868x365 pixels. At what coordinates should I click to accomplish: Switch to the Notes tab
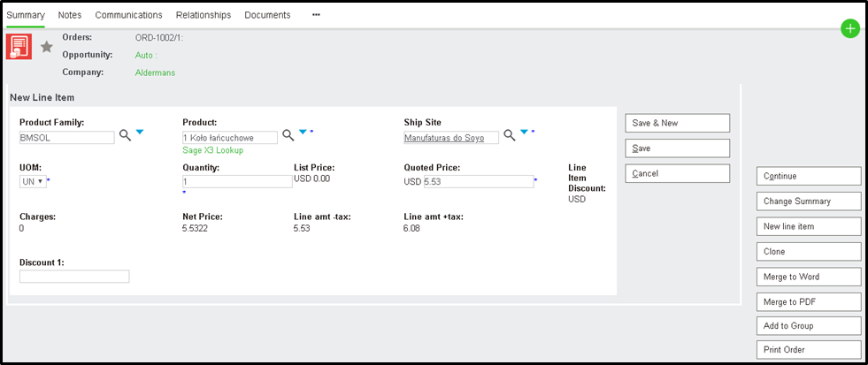70,15
